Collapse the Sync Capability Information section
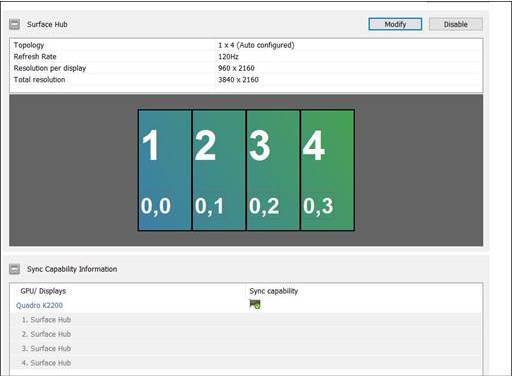Viewport: 512px width, 376px height. click(14, 269)
